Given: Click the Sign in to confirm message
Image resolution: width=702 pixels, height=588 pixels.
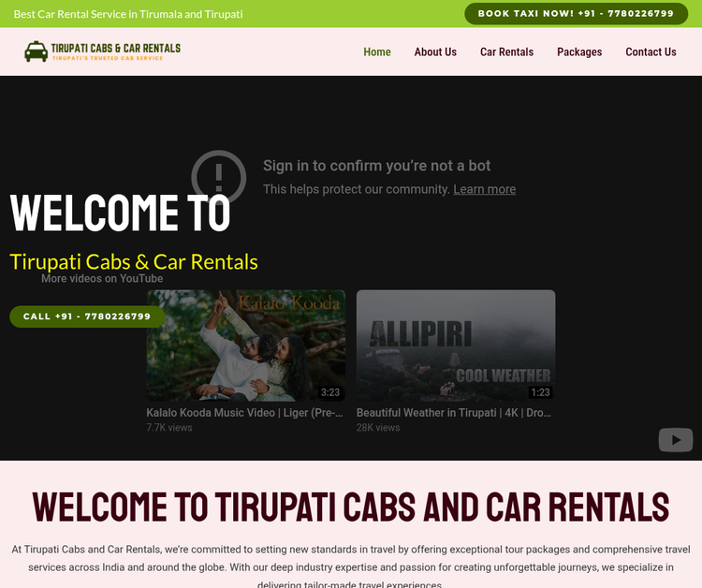Looking at the screenshot, I should tap(376, 166).
